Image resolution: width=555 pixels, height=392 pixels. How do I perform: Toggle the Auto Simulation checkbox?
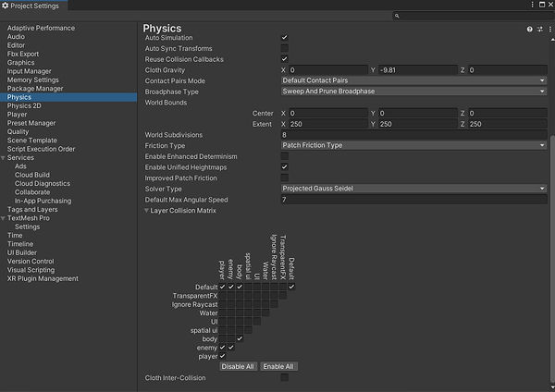click(x=284, y=38)
